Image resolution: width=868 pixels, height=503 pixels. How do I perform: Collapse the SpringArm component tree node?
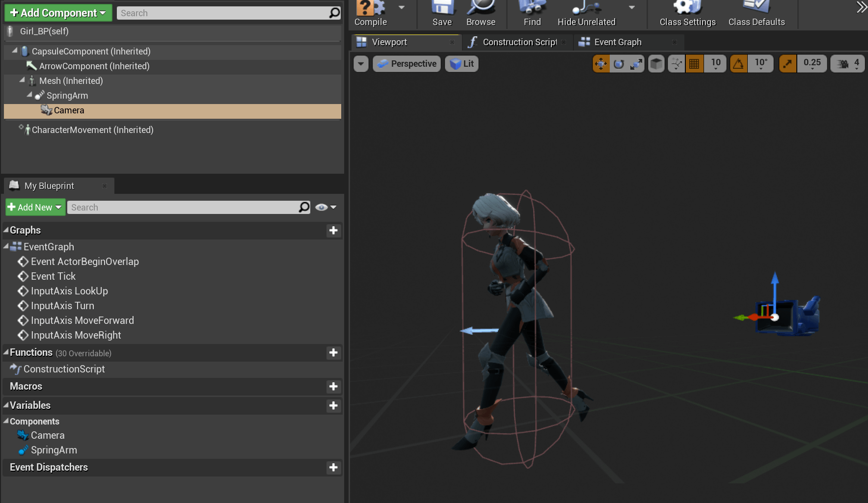[29, 95]
